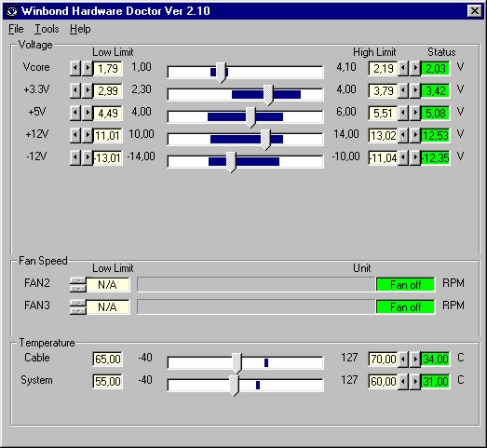Screen dimensions: 487x448
Task: Increase Cable temperature high limit with right arrow
Action: 415,360
